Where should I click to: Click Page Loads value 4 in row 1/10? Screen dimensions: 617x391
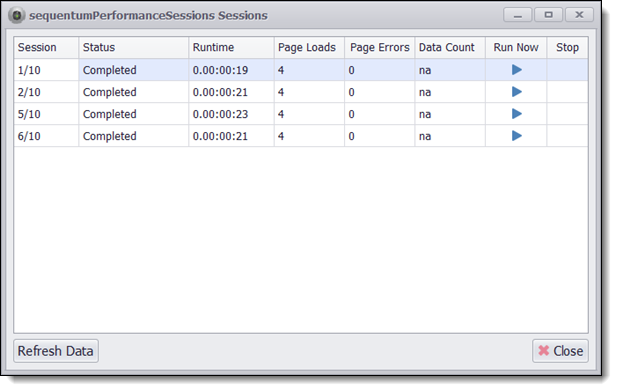click(309, 70)
